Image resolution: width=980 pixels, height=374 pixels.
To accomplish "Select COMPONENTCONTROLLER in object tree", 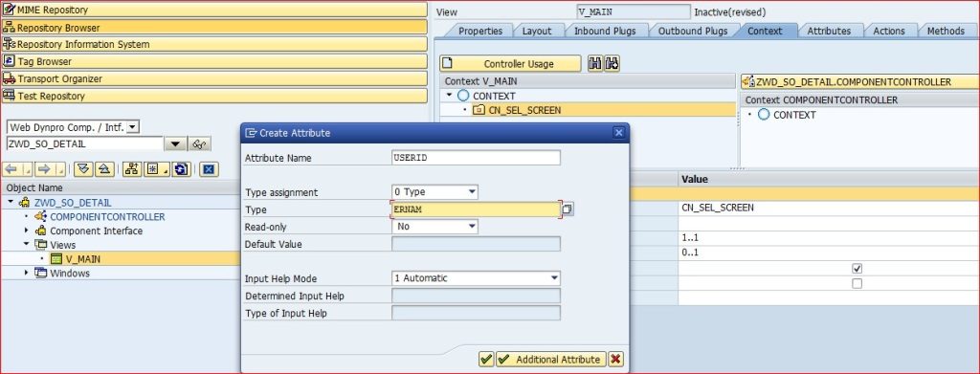I will [x=107, y=217].
